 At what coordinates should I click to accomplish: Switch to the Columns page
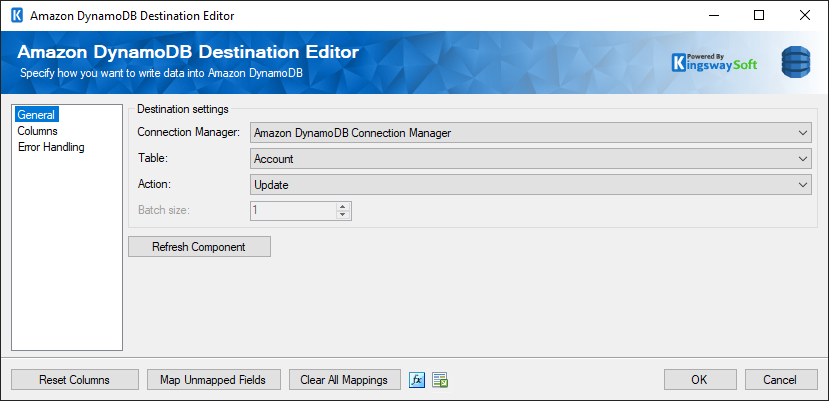(38, 131)
